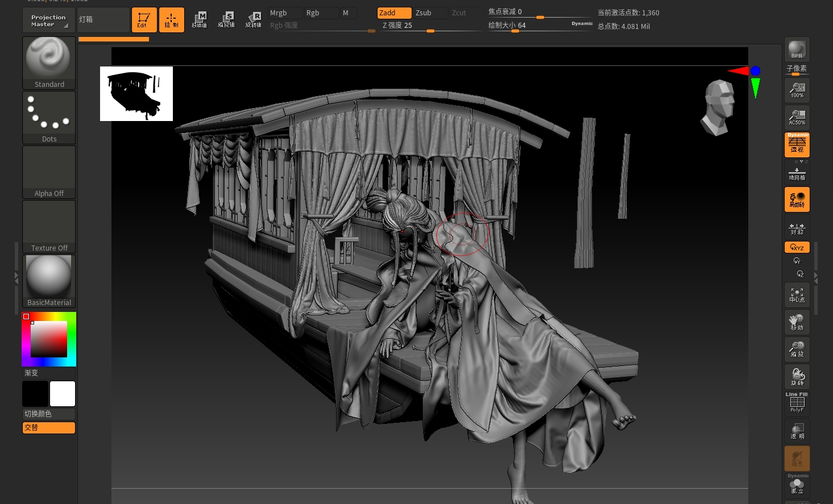Click the 总点数 total points readout
This screenshot has width=833, height=504.
click(624, 26)
